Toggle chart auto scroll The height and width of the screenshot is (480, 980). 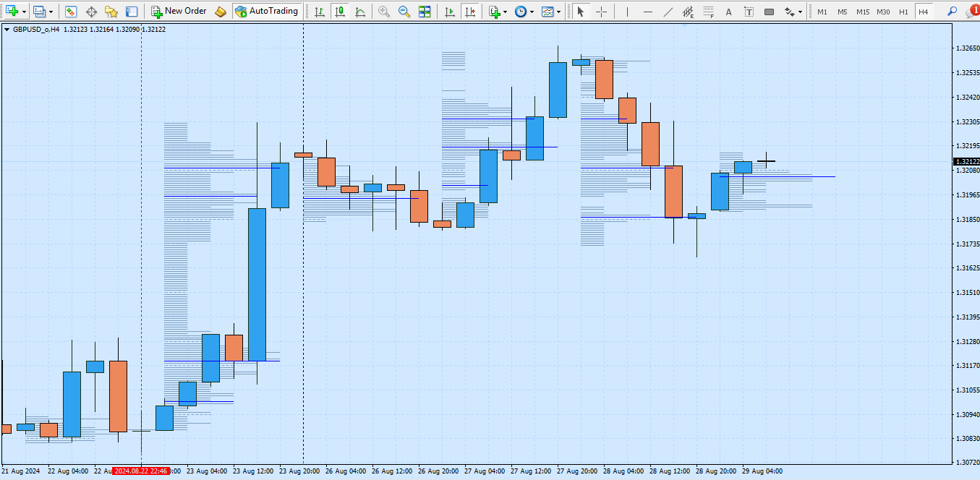point(450,12)
